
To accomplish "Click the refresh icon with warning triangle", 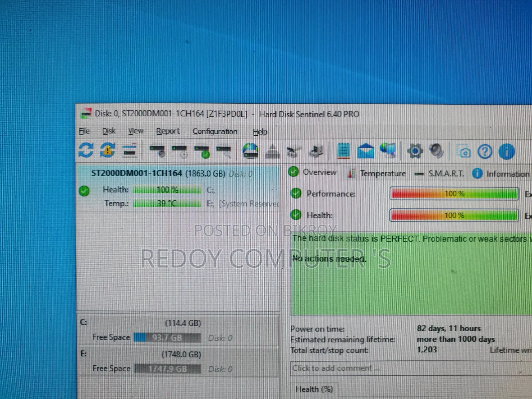I will tap(107, 150).
